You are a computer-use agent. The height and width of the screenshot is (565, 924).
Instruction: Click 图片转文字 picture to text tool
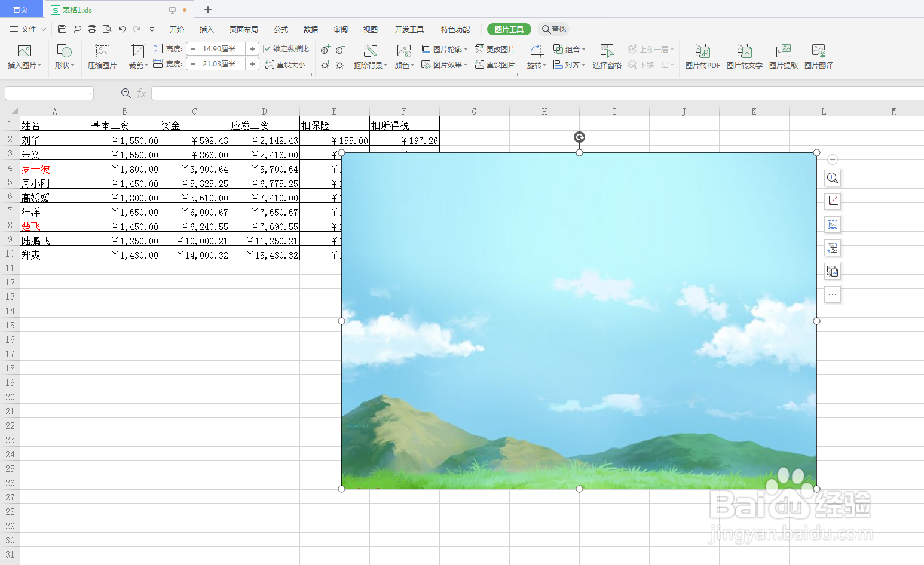[x=745, y=57]
